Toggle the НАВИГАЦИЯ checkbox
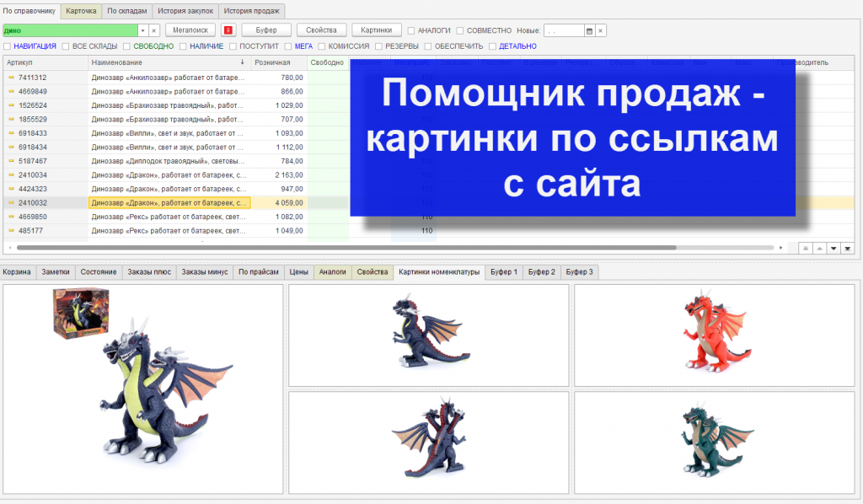The height and width of the screenshot is (504, 863). click(7, 46)
